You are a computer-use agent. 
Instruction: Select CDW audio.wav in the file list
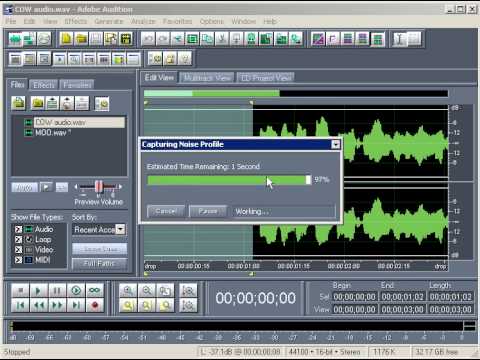(79, 122)
